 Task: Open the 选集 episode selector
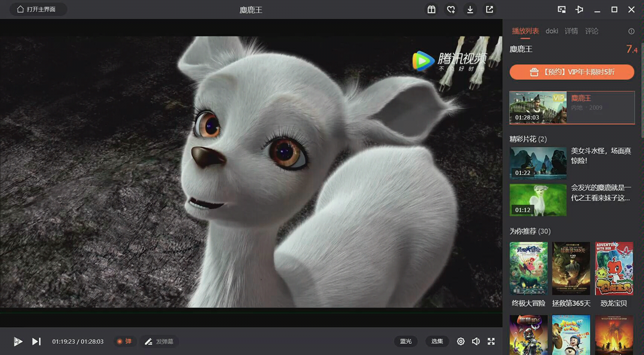click(x=437, y=341)
